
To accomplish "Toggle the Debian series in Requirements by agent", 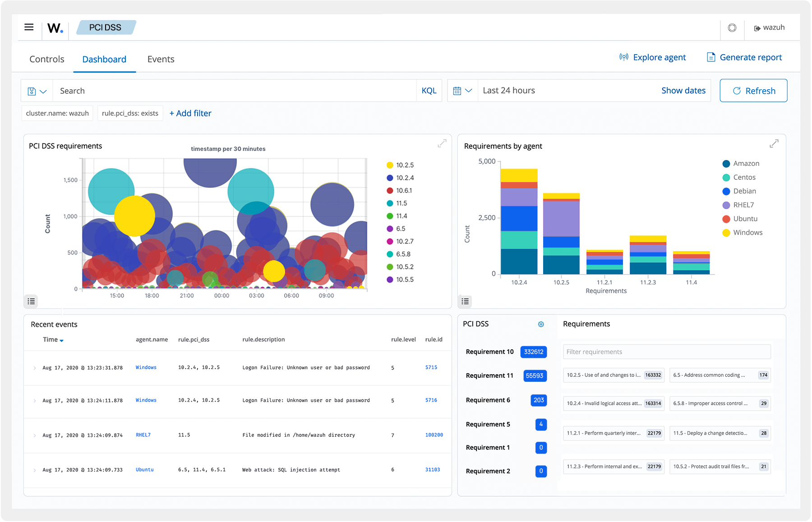I will (744, 191).
